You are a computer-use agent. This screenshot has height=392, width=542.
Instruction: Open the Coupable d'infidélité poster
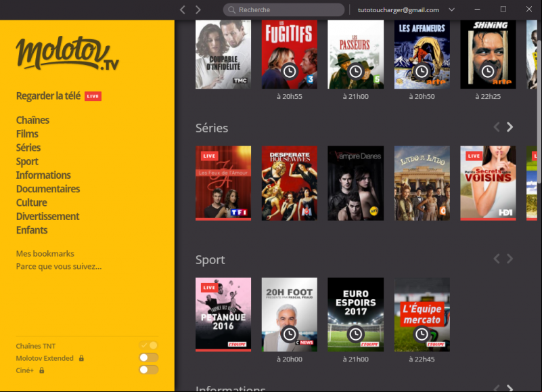point(223,54)
